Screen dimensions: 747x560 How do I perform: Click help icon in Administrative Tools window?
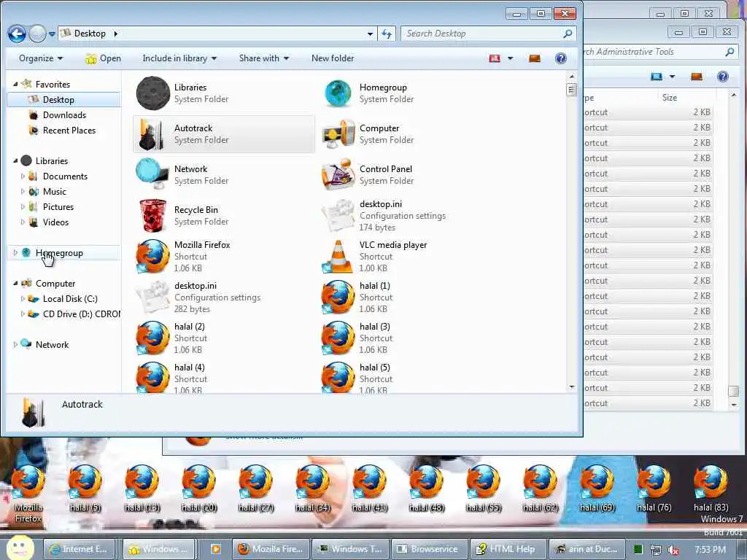(x=723, y=77)
